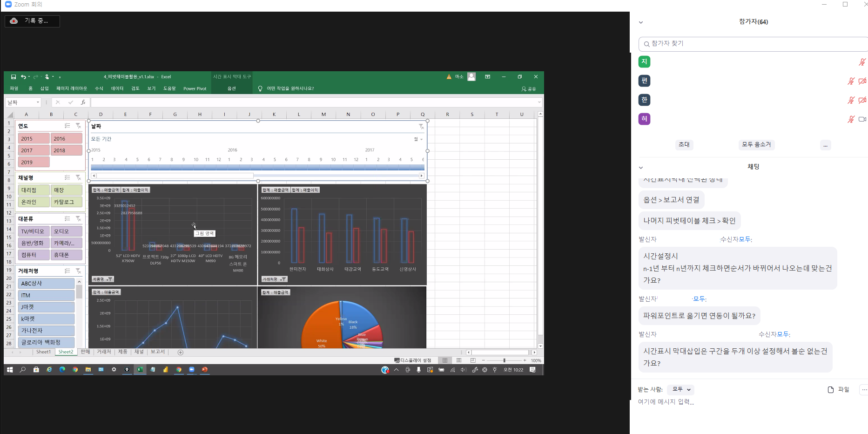Image resolution: width=868 pixels, height=434 pixels.
Task: Click the clear filter icon on 연도 slicer
Action: click(78, 126)
